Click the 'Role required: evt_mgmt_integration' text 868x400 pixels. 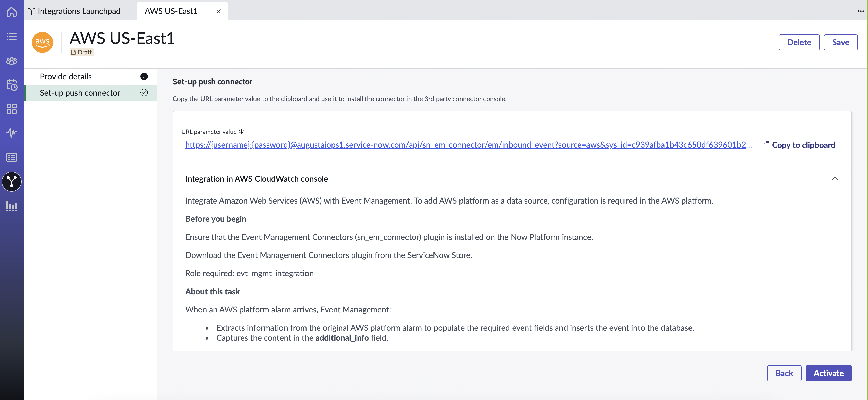click(x=249, y=273)
